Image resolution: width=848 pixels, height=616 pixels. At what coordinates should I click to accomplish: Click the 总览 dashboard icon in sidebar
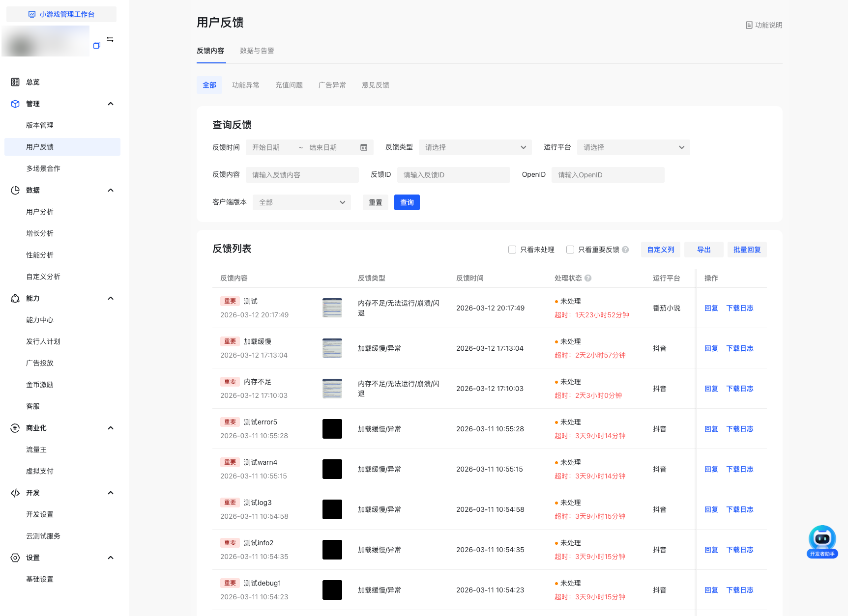click(15, 82)
